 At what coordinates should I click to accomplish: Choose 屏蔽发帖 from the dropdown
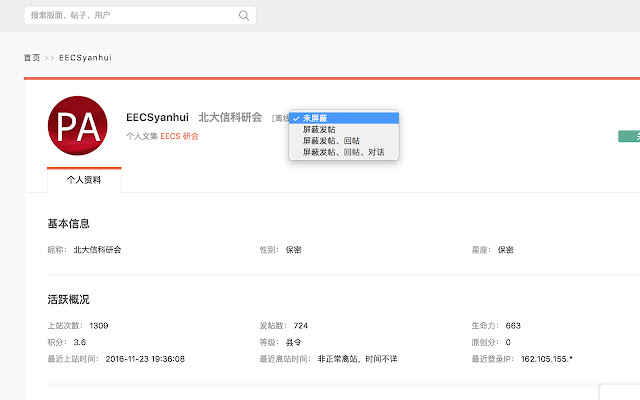344,129
